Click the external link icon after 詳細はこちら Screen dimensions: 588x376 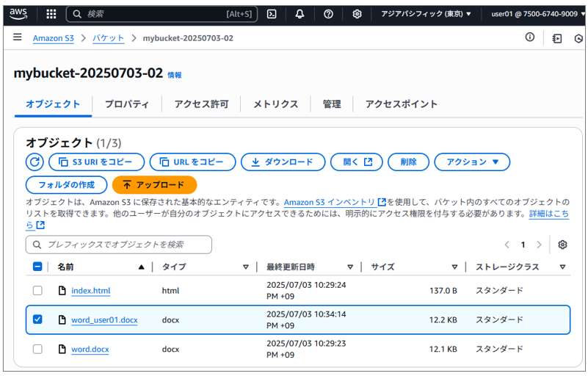40,225
